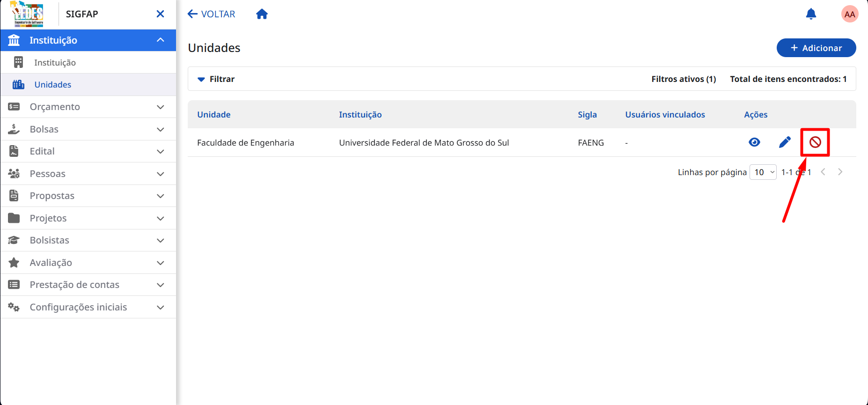Deactivate Faculdade de Engenharia with the block icon
Image resolution: width=868 pixels, height=405 pixels.
click(815, 142)
